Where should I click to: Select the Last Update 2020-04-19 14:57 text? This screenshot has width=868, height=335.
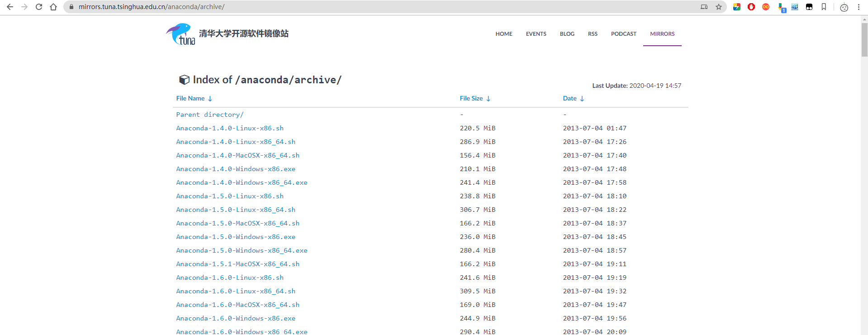pos(637,86)
